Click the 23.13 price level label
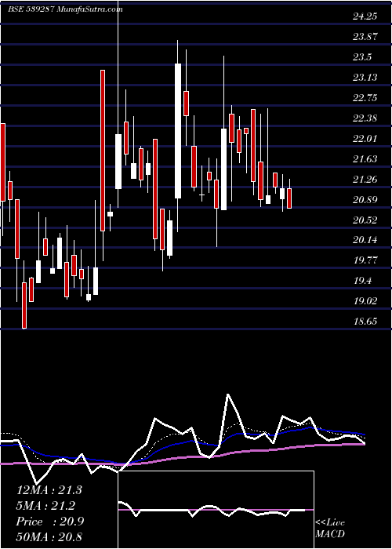 (365, 78)
